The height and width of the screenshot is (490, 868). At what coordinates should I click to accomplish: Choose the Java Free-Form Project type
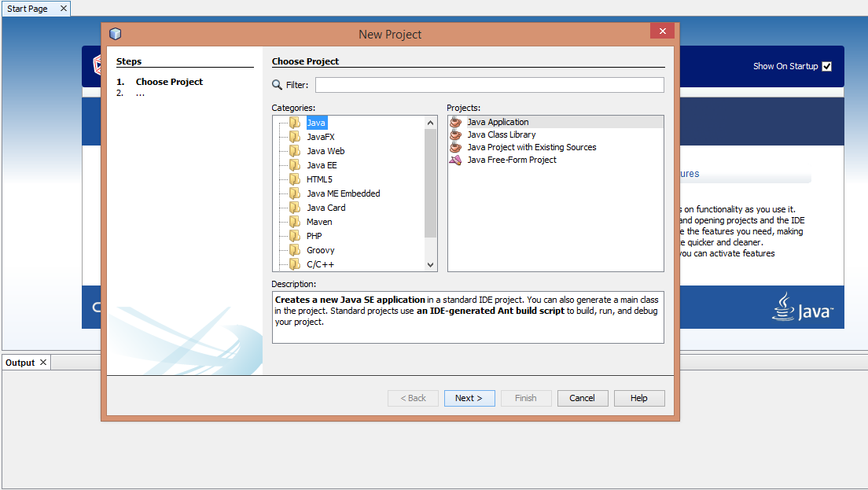[x=512, y=160]
